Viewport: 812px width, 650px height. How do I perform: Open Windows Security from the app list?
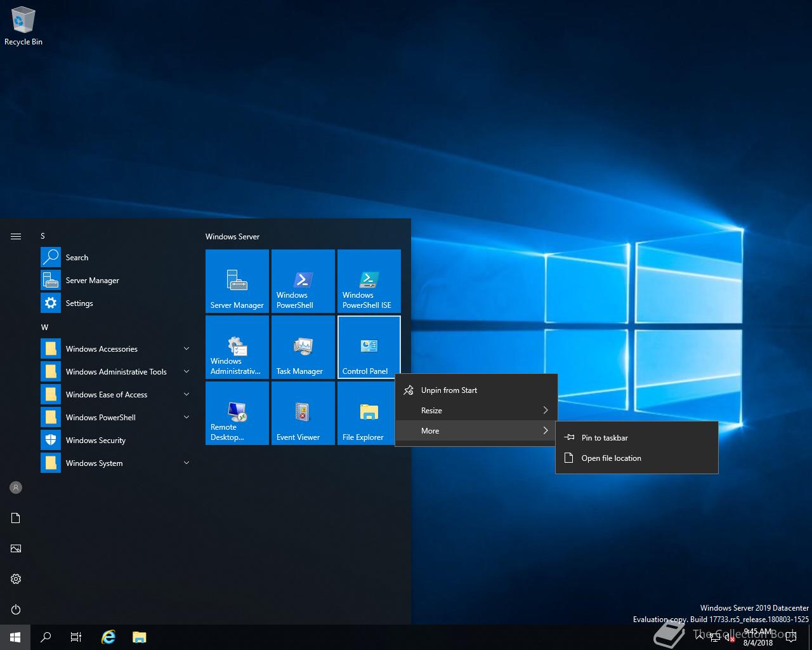pyautogui.click(x=95, y=441)
